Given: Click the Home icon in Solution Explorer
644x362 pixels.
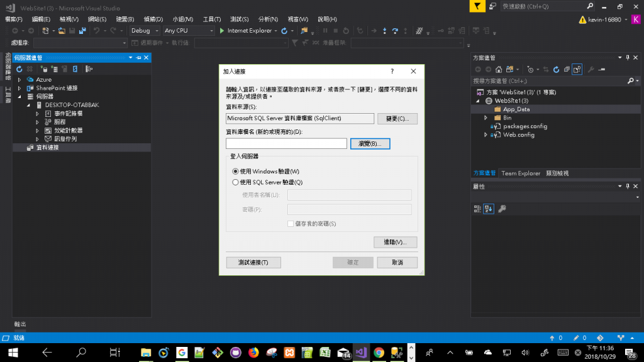Looking at the screenshot, I should coord(499,69).
